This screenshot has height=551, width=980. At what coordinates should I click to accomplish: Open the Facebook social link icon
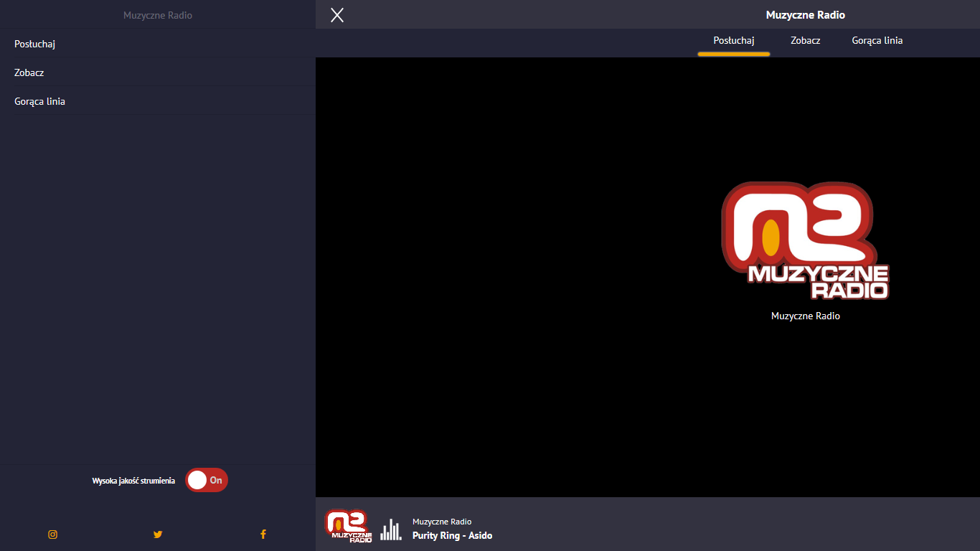tap(263, 534)
